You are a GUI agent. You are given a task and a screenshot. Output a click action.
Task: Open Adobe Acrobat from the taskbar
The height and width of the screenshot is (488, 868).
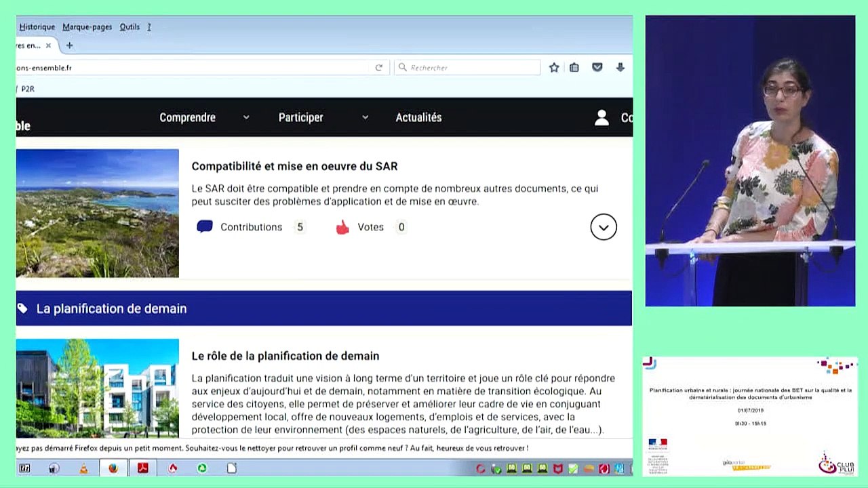click(x=143, y=468)
